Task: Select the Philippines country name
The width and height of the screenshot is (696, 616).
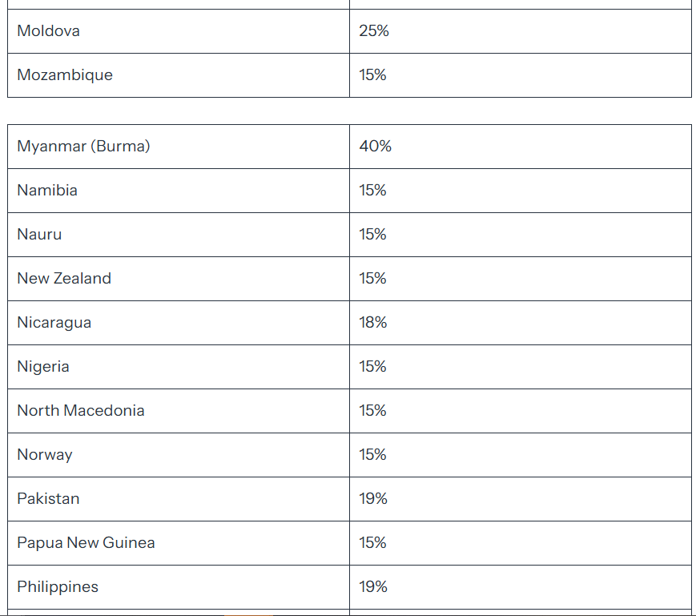Action: point(58,586)
